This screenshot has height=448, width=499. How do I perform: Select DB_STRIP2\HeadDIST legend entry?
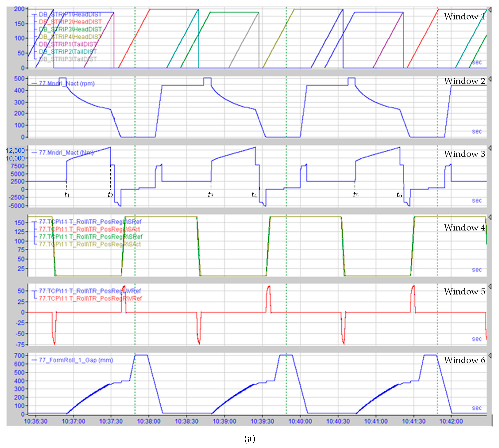click(70, 22)
